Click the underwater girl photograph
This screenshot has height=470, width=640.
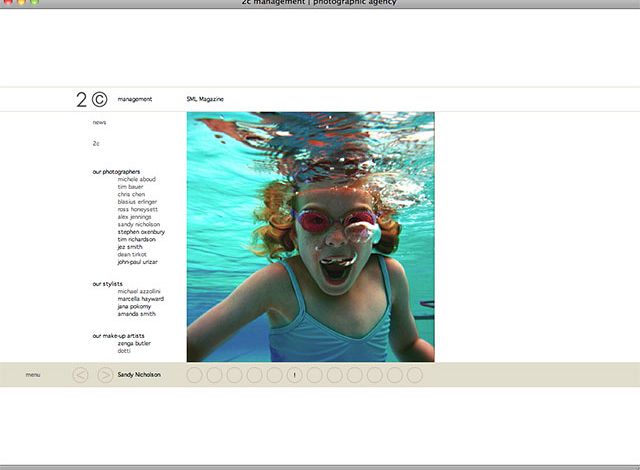310,236
